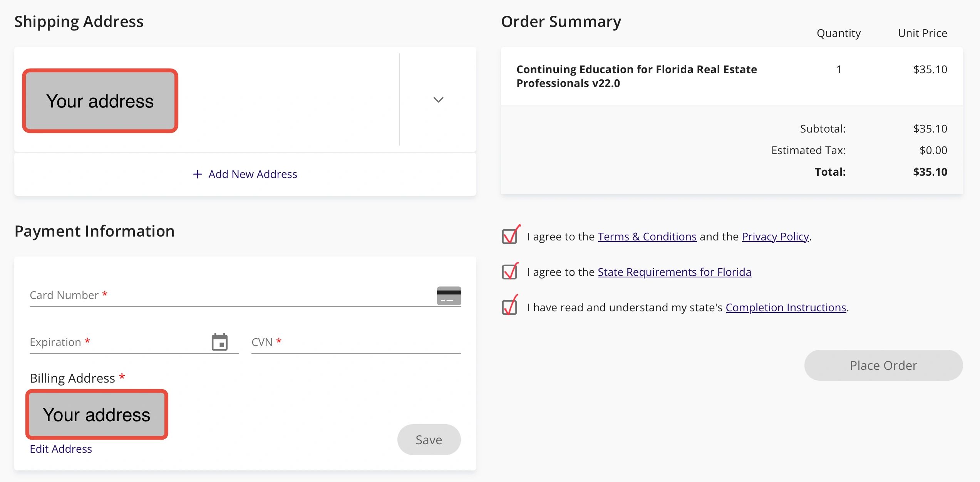Click the plus icon beside Add New Address
The height and width of the screenshot is (482, 980).
(197, 174)
